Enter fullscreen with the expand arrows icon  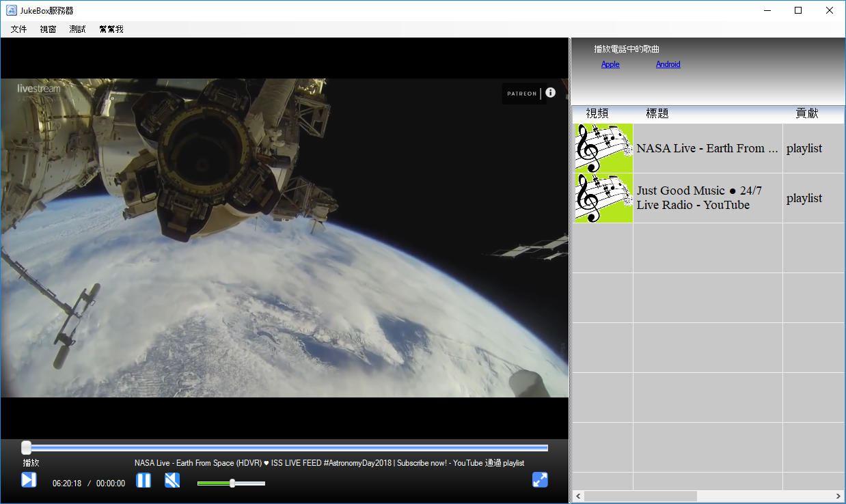(x=540, y=480)
